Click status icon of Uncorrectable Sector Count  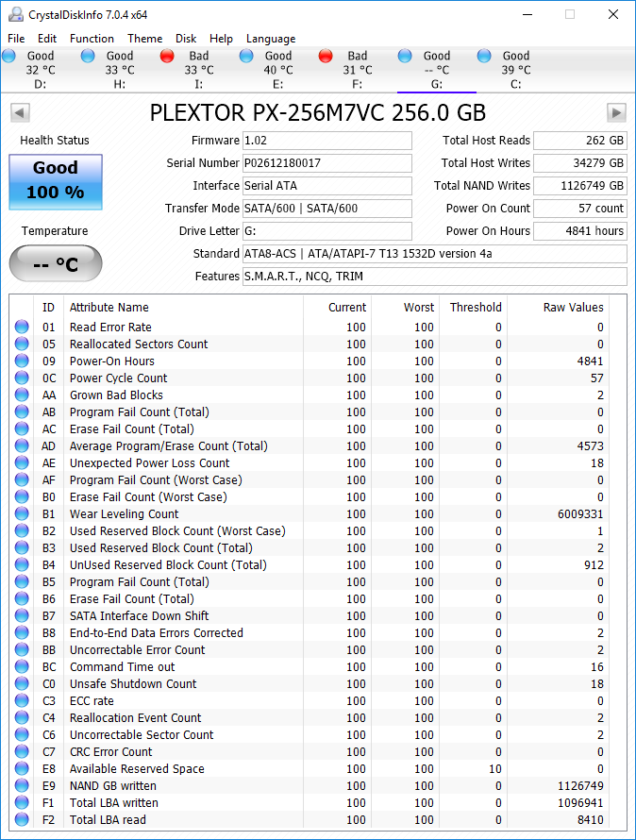pyautogui.click(x=22, y=734)
